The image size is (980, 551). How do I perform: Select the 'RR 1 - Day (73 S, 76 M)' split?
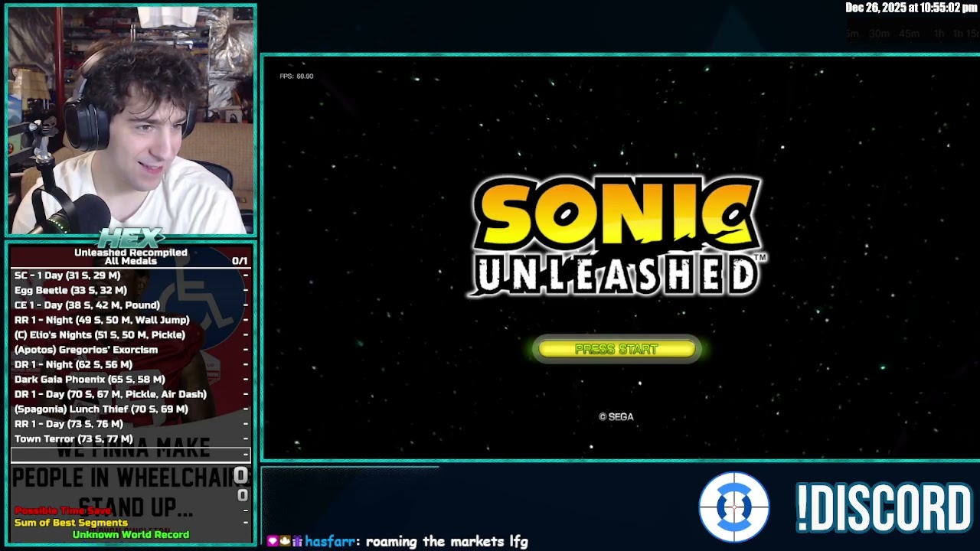(x=131, y=424)
